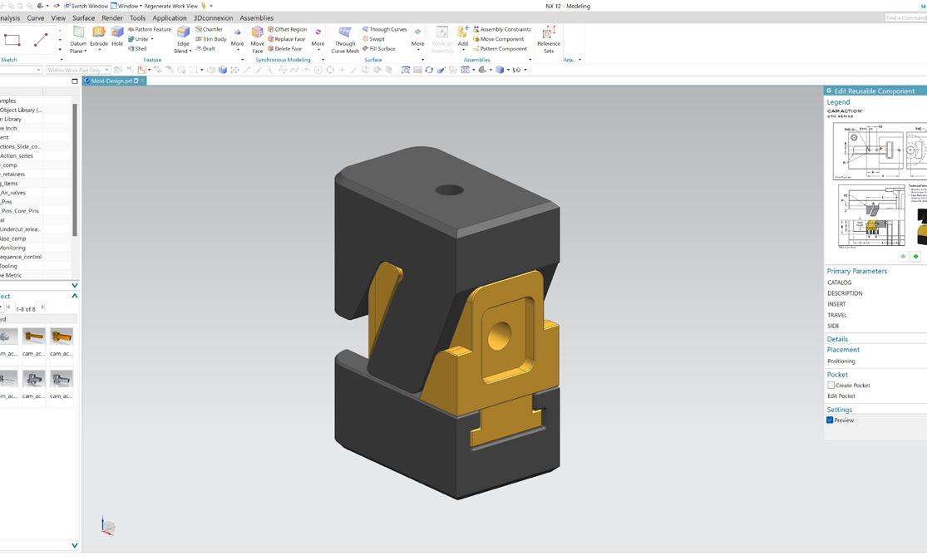Screen dimensions: 927x560
Task: Expand the Primary Parameters section
Action: (x=856, y=271)
